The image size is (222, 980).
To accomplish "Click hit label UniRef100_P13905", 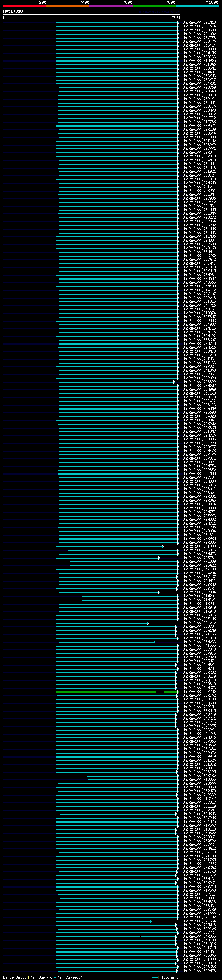I will pos(199,61).
